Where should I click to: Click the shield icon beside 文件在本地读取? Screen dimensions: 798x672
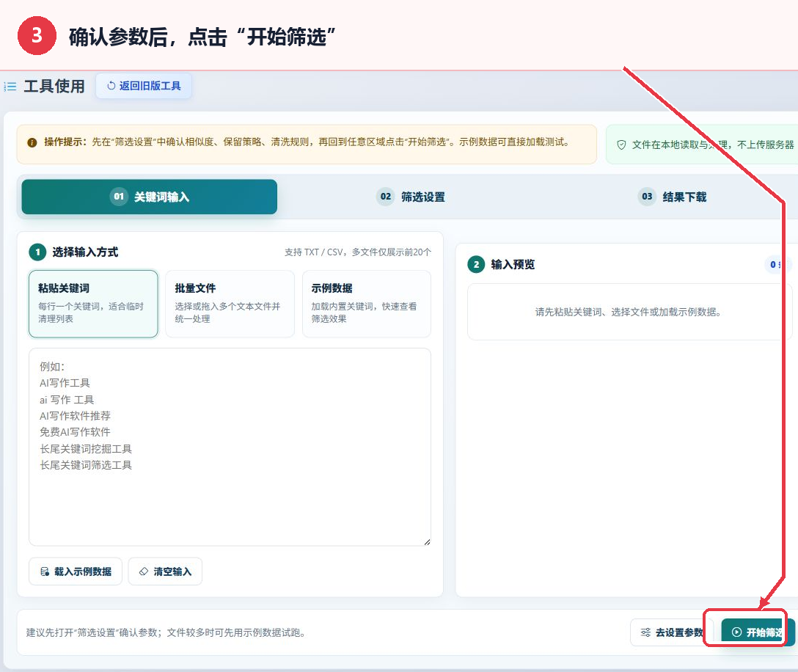621,145
